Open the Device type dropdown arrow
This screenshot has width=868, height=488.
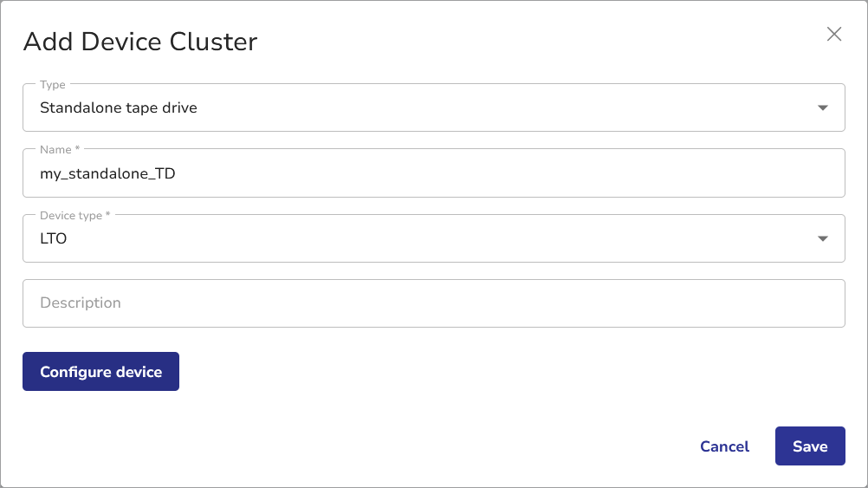(x=823, y=239)
